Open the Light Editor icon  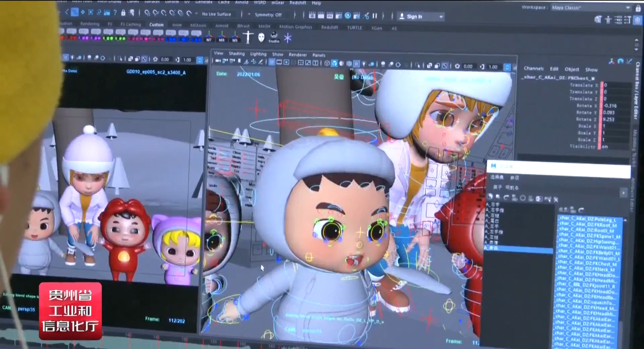click(366, 15)
